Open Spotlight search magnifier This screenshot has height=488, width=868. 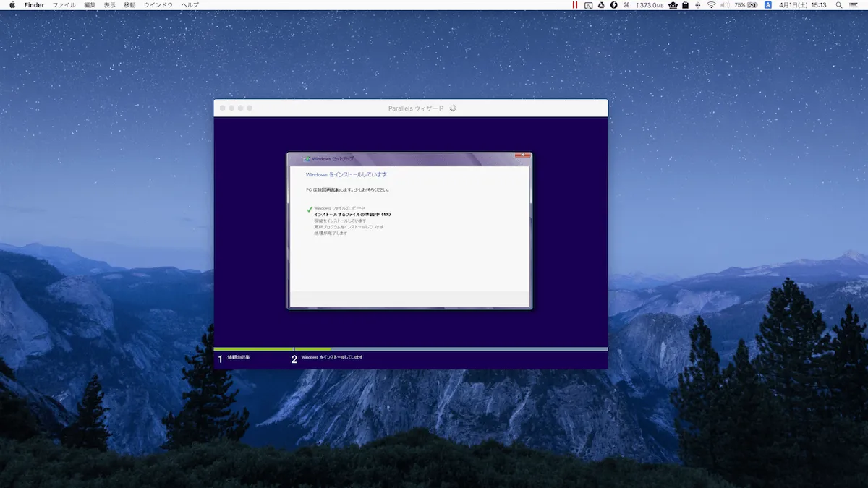pos(838,5)
